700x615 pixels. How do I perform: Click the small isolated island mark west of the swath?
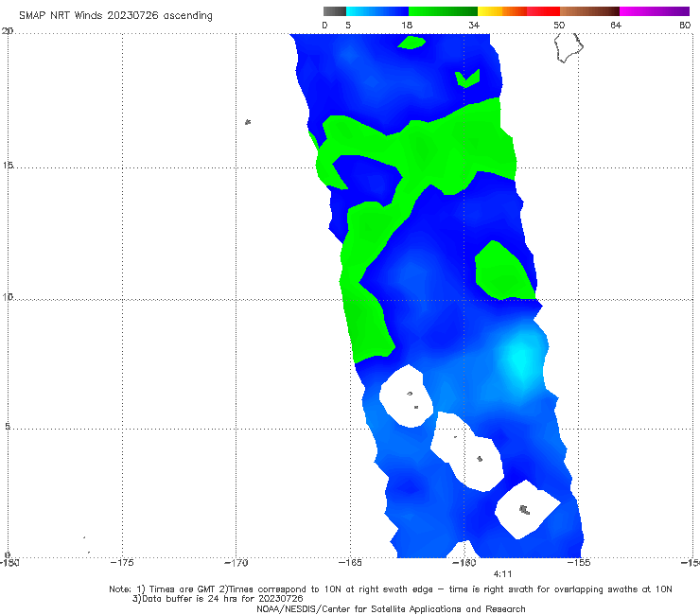[x=248, y=122]
